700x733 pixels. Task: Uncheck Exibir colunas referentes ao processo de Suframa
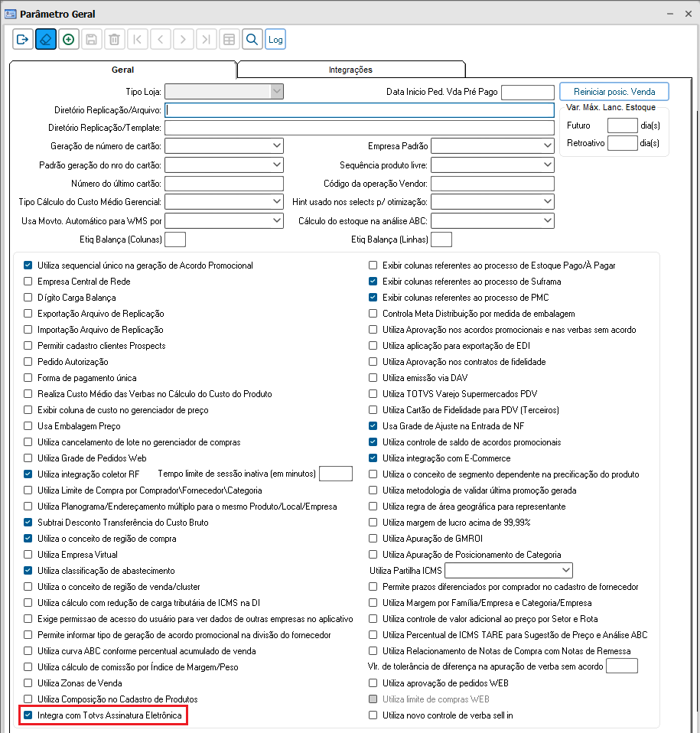click(373, 282)
